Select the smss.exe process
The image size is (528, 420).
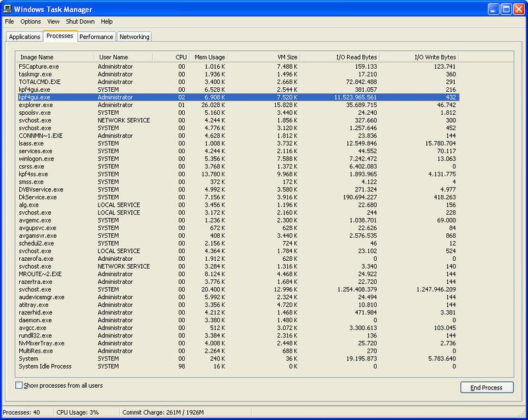pos(238,182)
